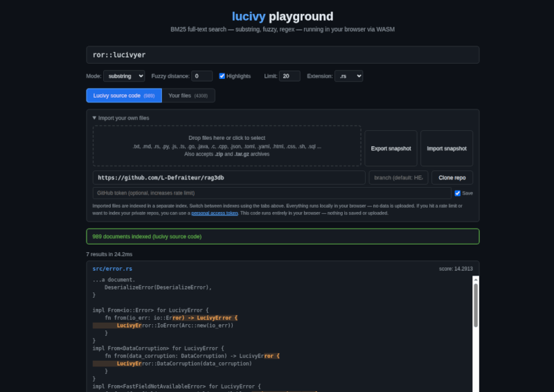Click the Import snapshot button
This screenshot has width=554, height=392.
447,148
